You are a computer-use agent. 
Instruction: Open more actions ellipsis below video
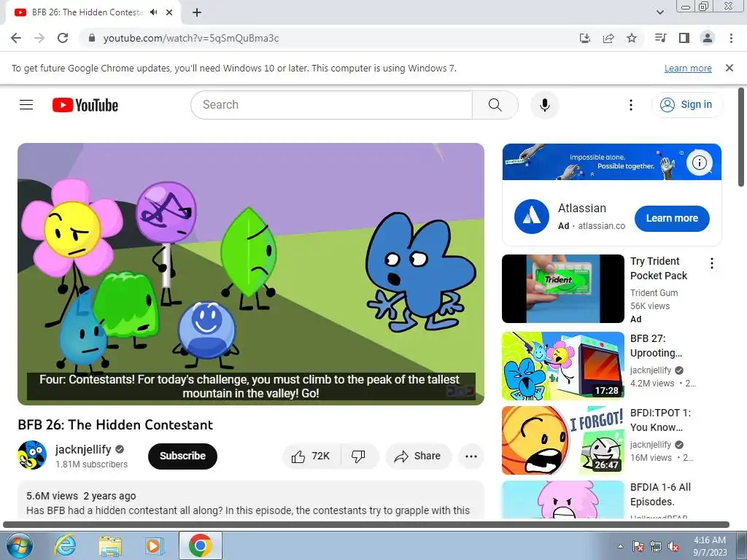click(471, 456)
